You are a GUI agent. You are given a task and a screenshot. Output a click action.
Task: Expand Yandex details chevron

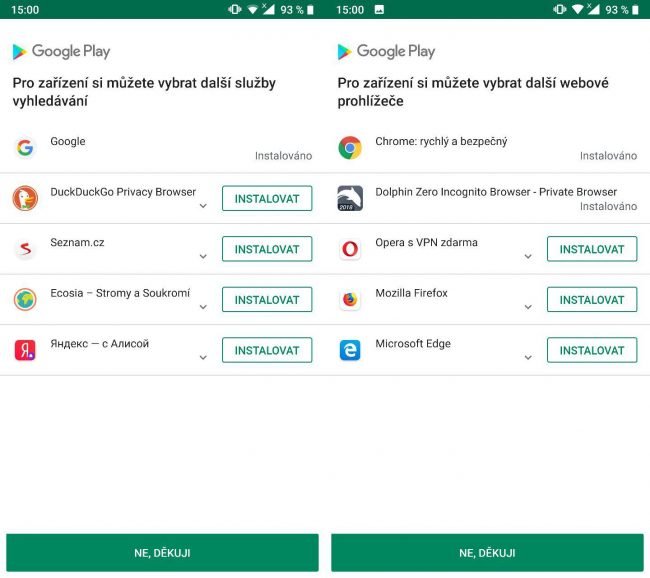(x=203, y=357)
